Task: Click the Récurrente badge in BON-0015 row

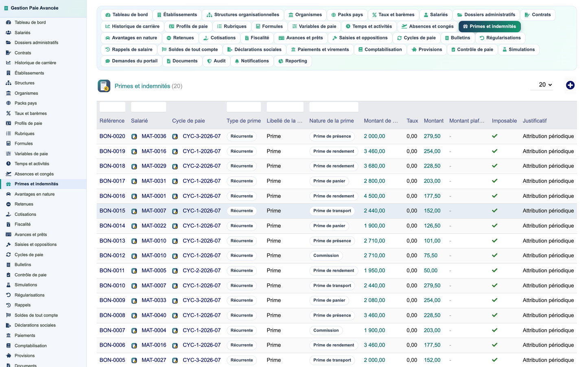Action: tap(242, 211)
